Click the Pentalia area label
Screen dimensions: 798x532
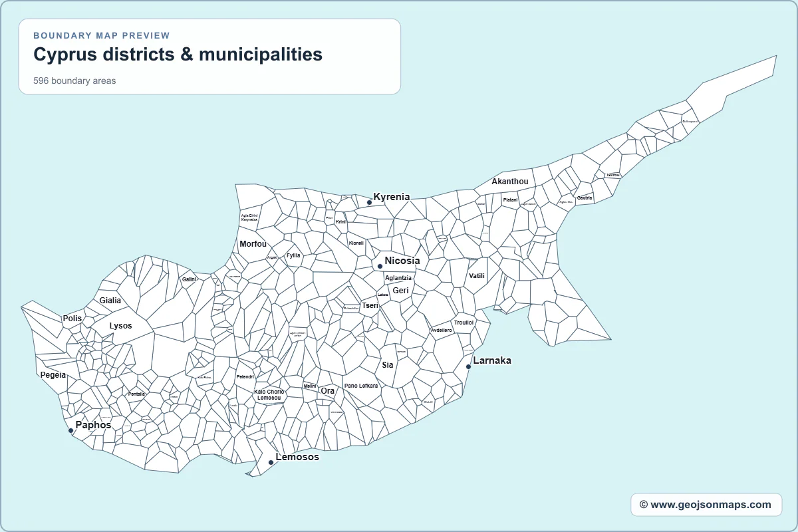(136, 394)
